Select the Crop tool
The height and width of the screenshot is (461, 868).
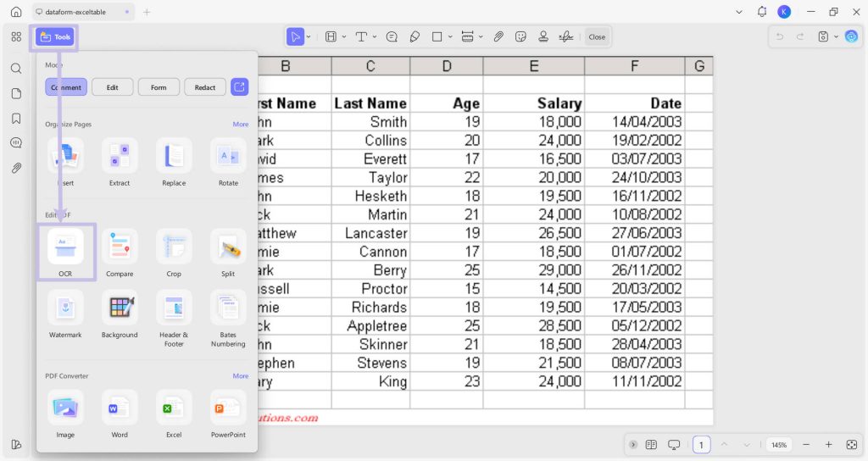pos(174,253)
